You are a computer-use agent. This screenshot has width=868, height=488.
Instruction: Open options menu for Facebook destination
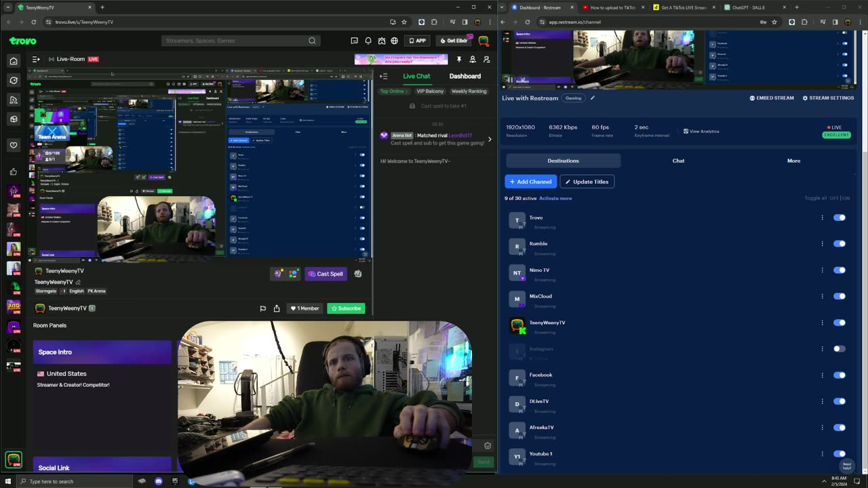coord(822,375)
